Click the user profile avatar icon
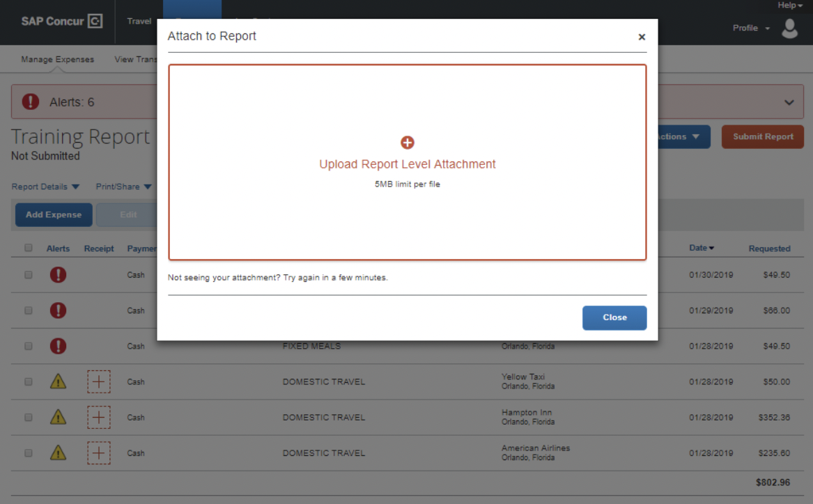 (x=789, y=29)
